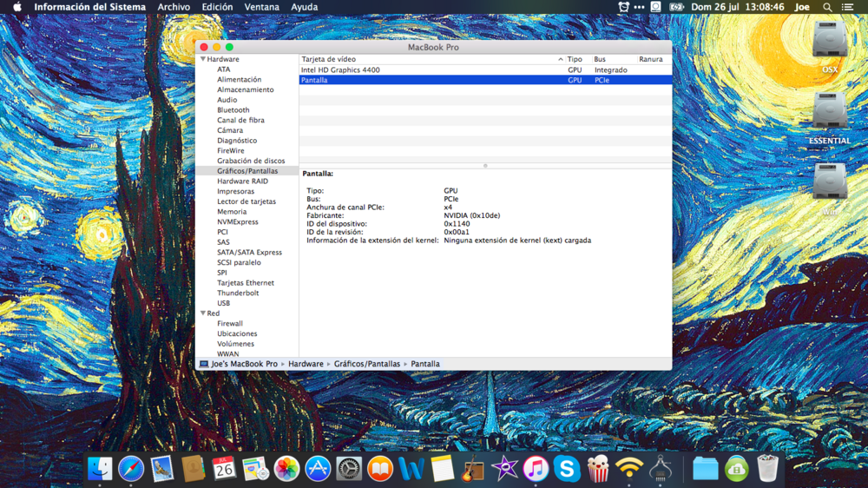
Task: Select Thunderbolt in the hardware list
Action: [238, 293]
